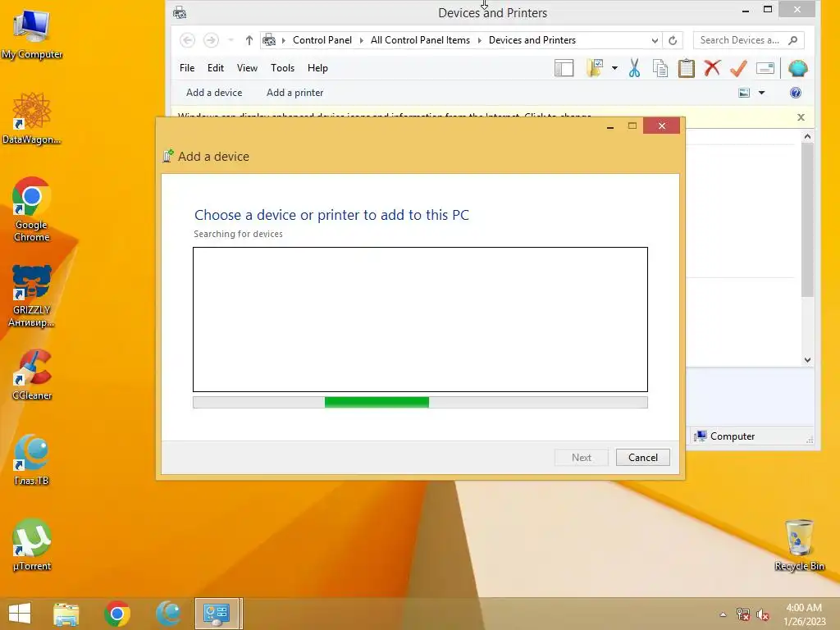Click the orange checkmark toolbar icon
This screenshot has height=630, width=840.
point(738,68)
